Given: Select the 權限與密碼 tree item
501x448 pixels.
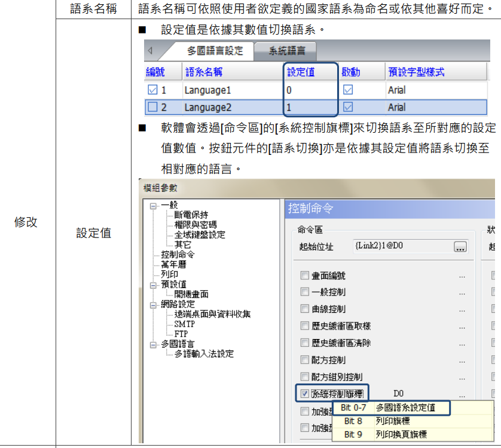Looking at the screenshot, I should pos(195,225).
